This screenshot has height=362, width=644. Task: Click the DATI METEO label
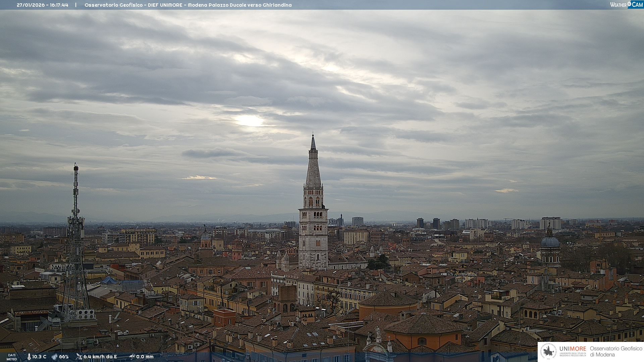tap(12, 357)
